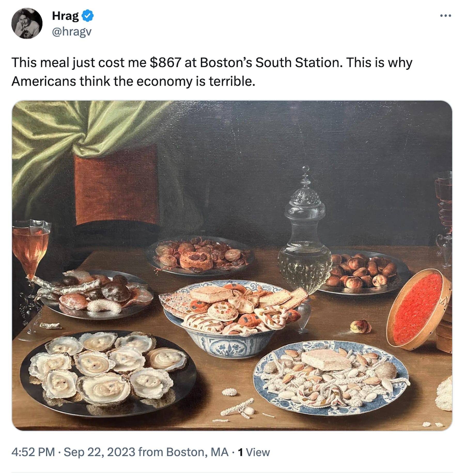Open the display name Hrag
The width and height of the screenshot is (465, 476).
pos(65,16)
